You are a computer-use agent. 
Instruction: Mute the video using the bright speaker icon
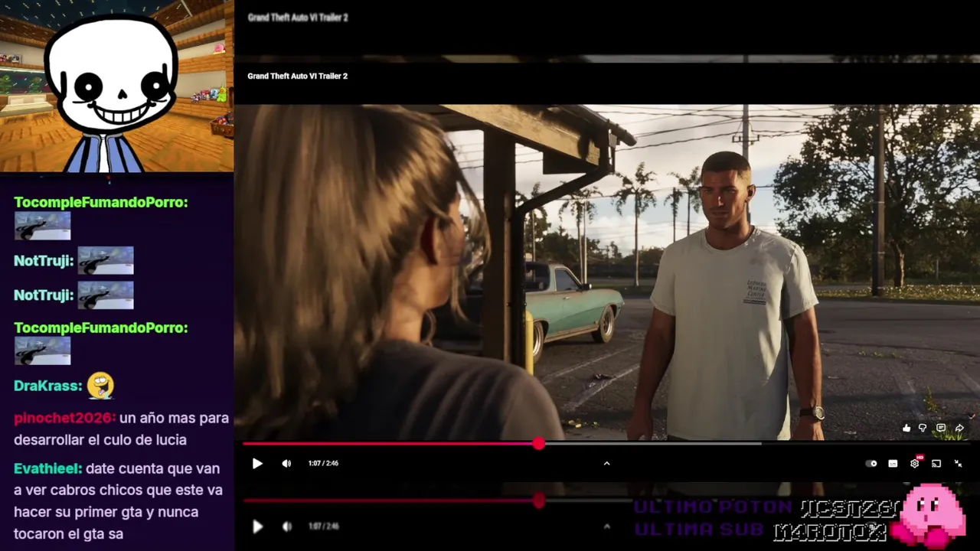pos(286,463)
